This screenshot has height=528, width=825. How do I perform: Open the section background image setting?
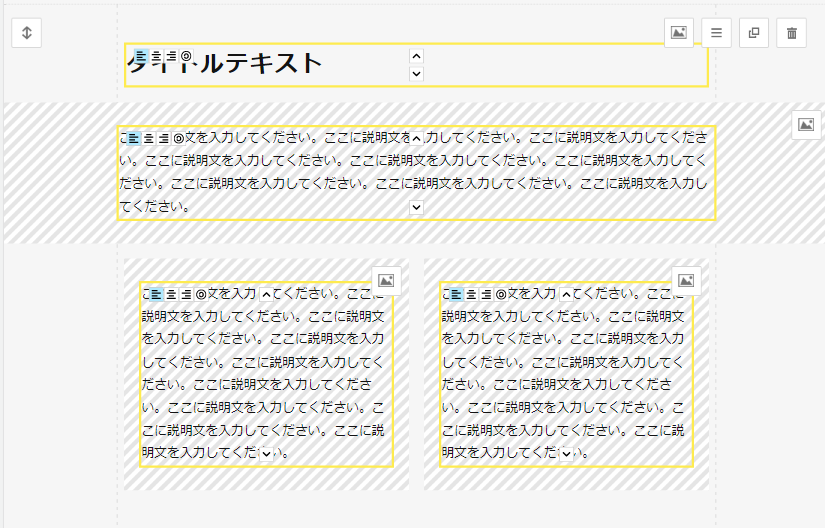tap(679, 33)
